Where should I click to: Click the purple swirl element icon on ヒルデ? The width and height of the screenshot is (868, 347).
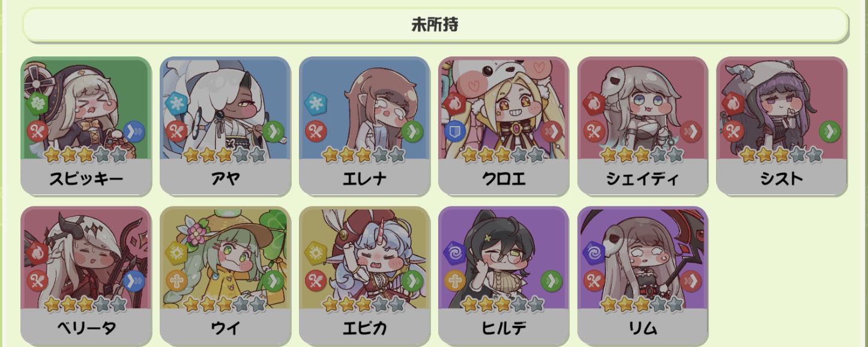454,253
